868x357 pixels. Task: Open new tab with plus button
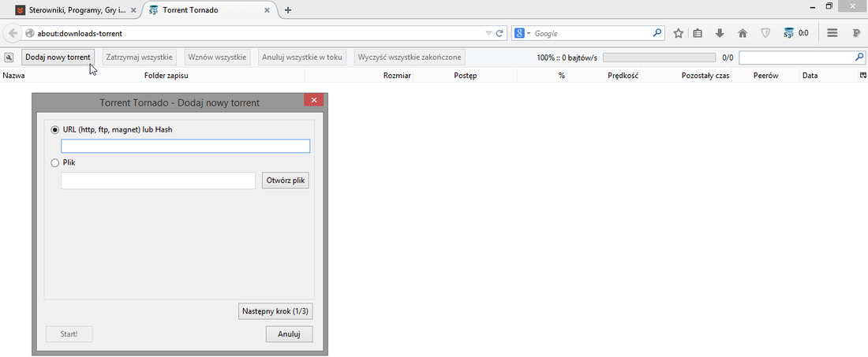point(288,10)
